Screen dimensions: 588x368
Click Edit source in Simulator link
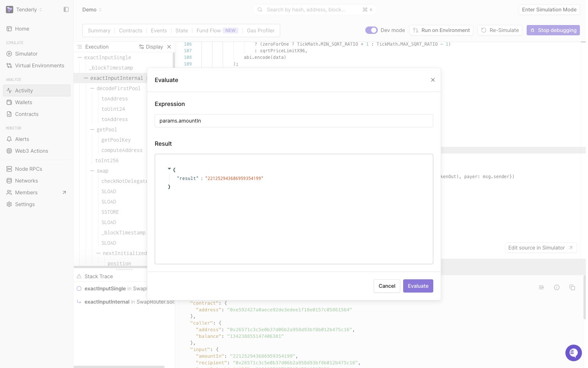[x=541, y=248]
